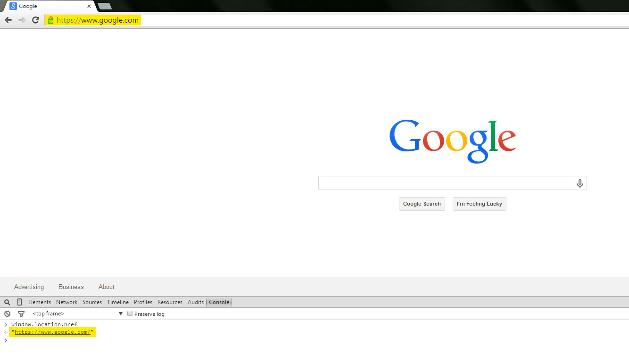The height and width of the screenshot is (364, 629).
Task: Click the Google logo image
Action: pyautogui.click(x=453, y=141)
